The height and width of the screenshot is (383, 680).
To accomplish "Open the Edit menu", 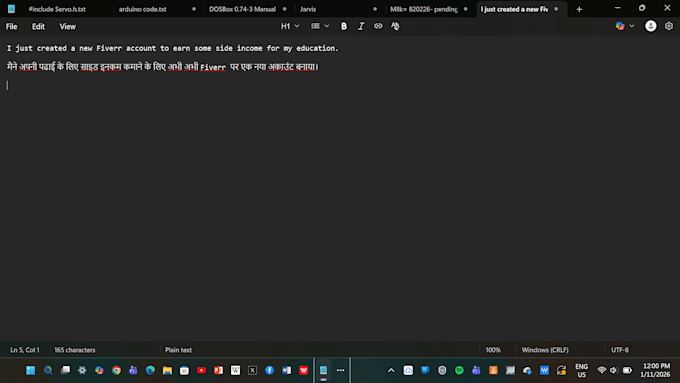I will click(38, 27).
